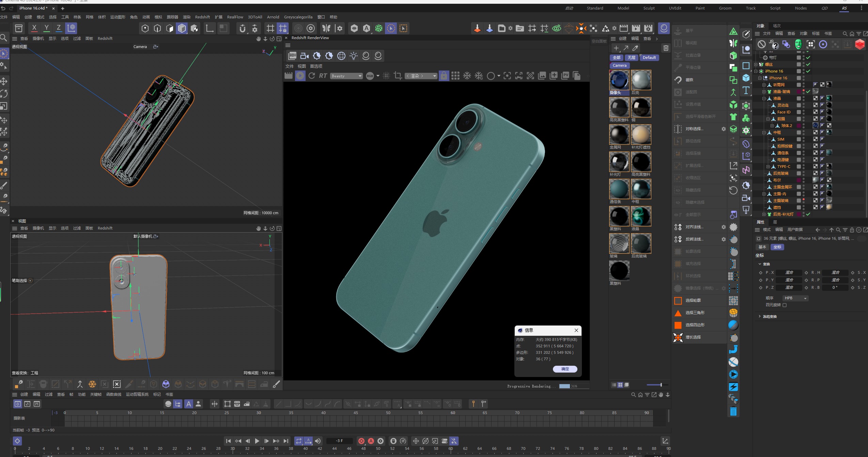The width and height of the screenshot is (868, 457).
Task: Click the globe dome light icon
Action: pyautogui.click(x=341, y=56)
